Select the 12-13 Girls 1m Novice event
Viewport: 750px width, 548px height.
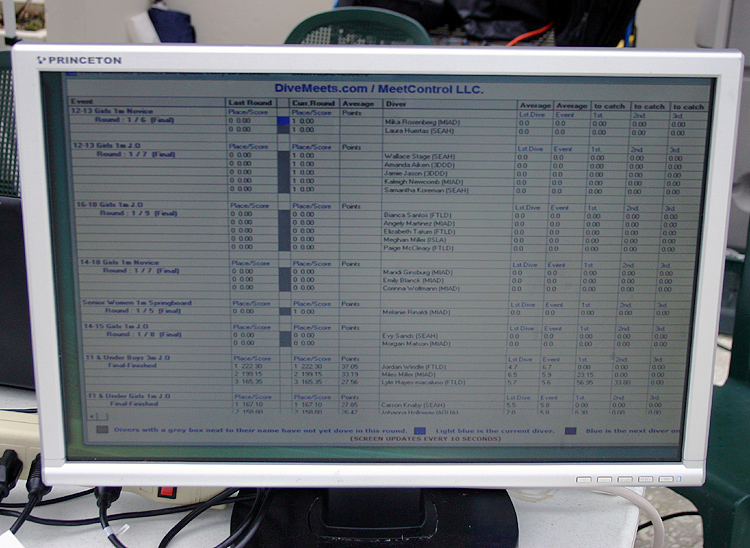(x=112, y=111)
